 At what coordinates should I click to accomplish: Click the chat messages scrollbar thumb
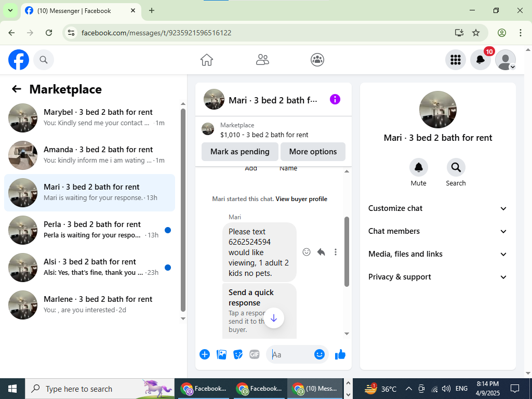coord(347,252)
